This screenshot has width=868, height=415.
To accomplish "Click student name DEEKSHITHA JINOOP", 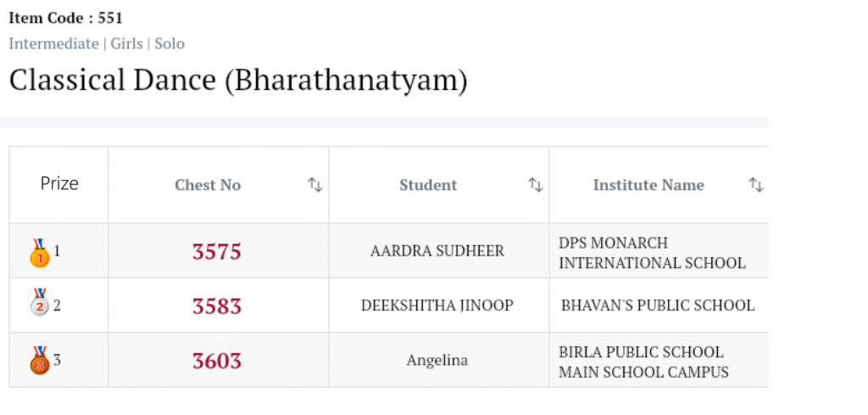I will (437, 306).
